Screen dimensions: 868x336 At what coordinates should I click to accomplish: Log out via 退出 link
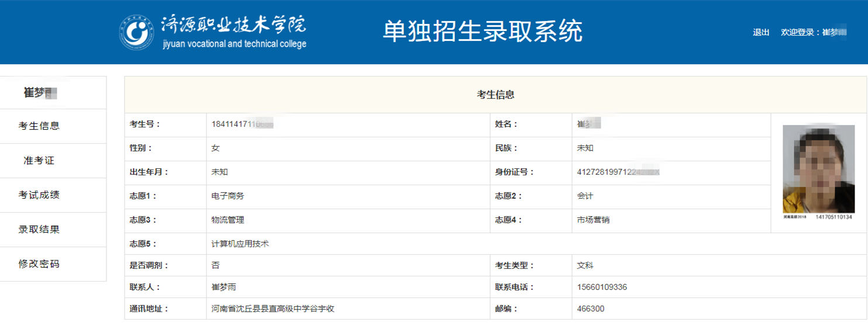point(761,33)
